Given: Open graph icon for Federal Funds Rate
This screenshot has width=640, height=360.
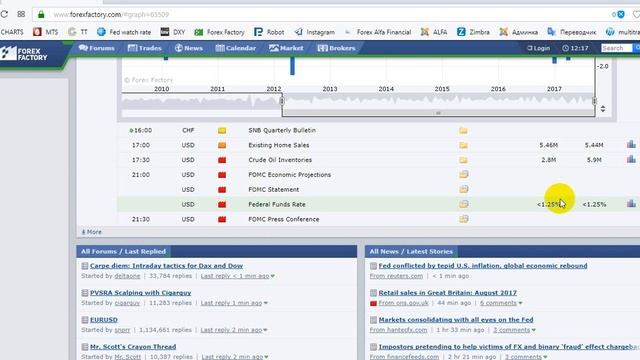Looking at the screenshot, I should [x=631, y=203].
